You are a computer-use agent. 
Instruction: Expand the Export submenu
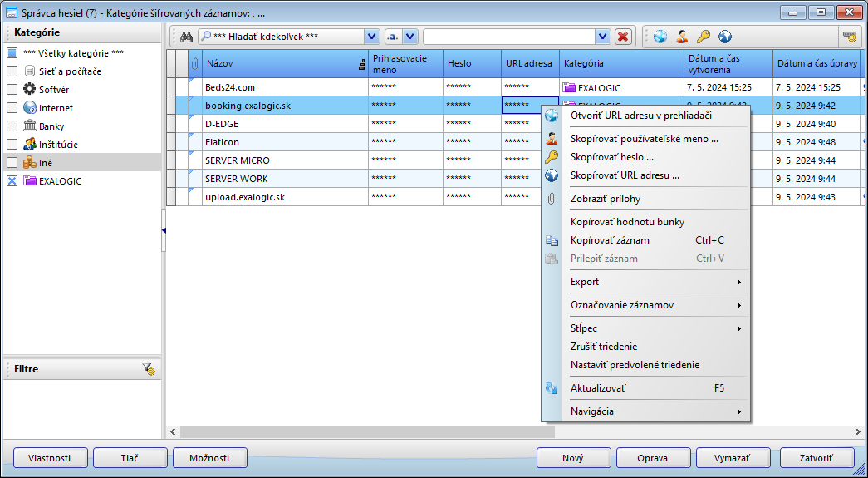click(655, 282)
